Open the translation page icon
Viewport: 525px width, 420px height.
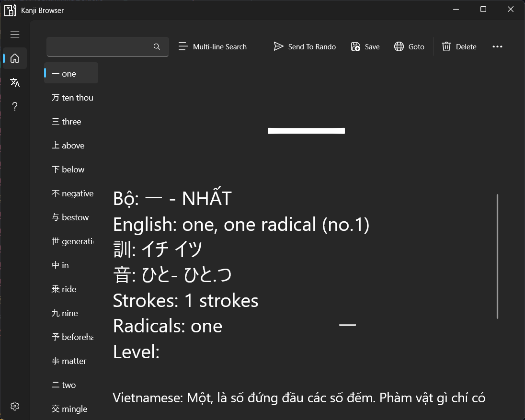[15, 82]
